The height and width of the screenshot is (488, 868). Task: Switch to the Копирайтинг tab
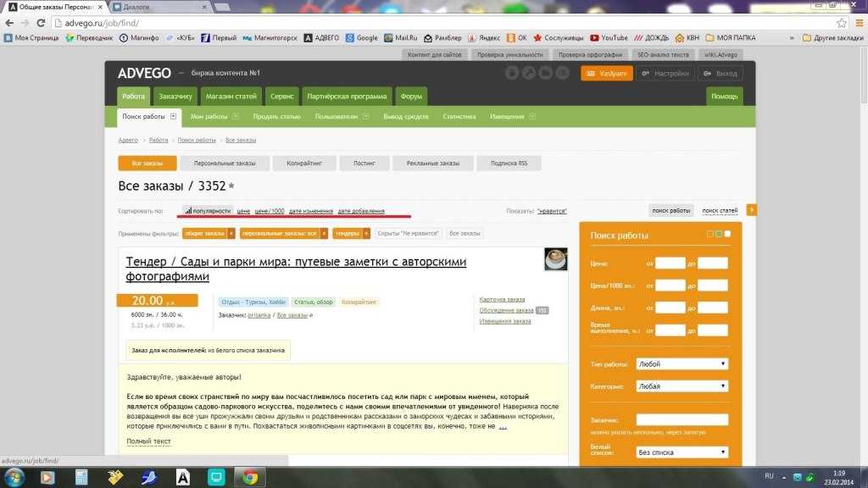304,164
